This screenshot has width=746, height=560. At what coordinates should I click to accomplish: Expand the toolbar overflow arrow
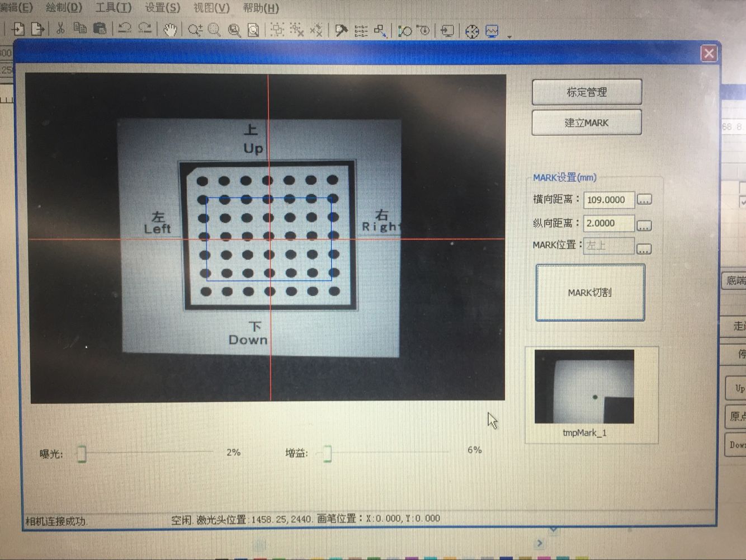(x=509, y=37)
